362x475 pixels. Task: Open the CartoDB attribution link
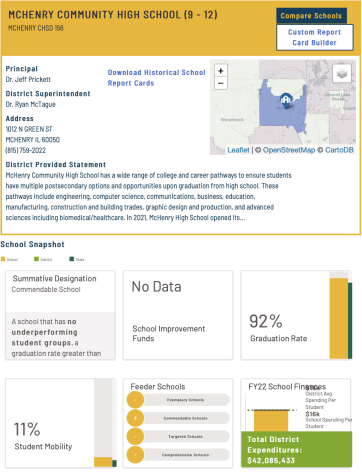pyautogui.click(x=339, y=150)
